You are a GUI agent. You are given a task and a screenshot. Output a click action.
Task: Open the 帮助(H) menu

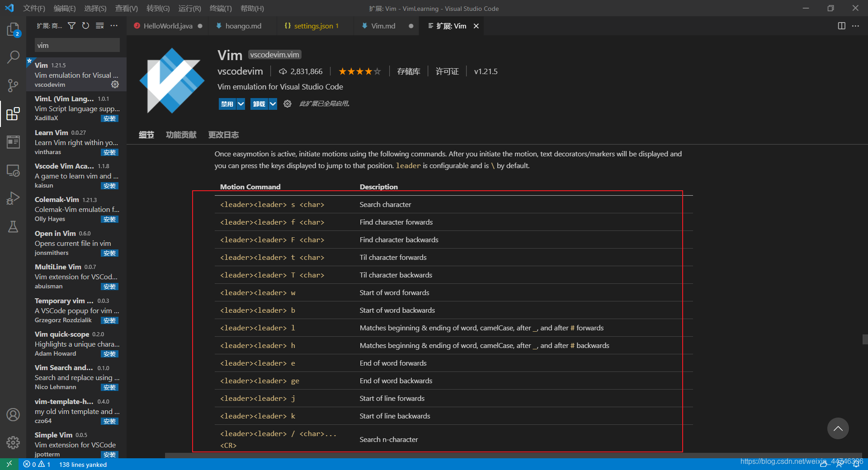(x=252, y=8)
